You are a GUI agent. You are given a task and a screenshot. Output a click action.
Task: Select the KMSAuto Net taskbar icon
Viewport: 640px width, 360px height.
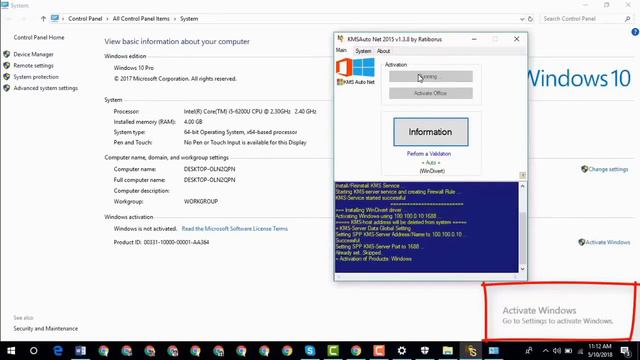(x=471, y=351)
